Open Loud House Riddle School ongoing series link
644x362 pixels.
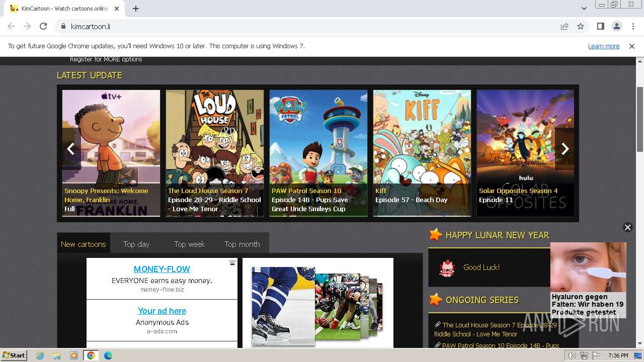[497, 329]
